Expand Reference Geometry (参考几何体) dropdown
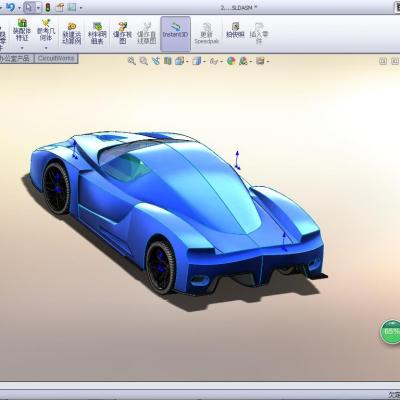This screenshot has height=400, width=400. tap(46, 48)
